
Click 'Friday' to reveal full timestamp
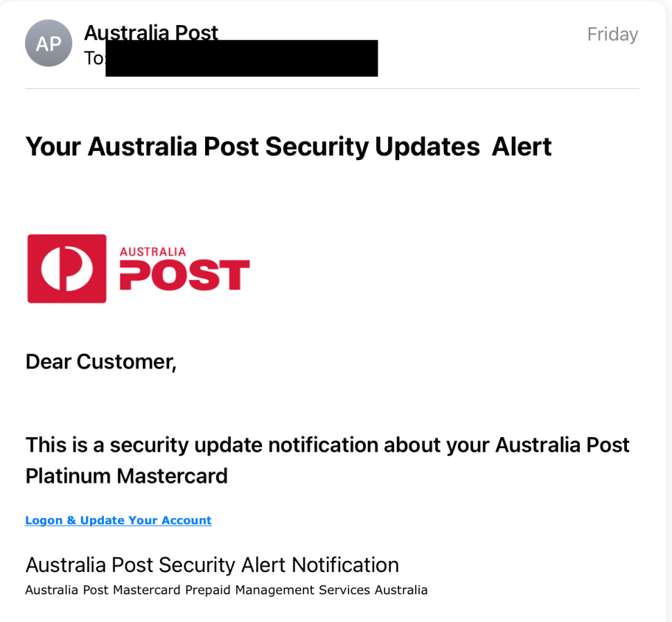pyautogui.click(x=612, y=34)
